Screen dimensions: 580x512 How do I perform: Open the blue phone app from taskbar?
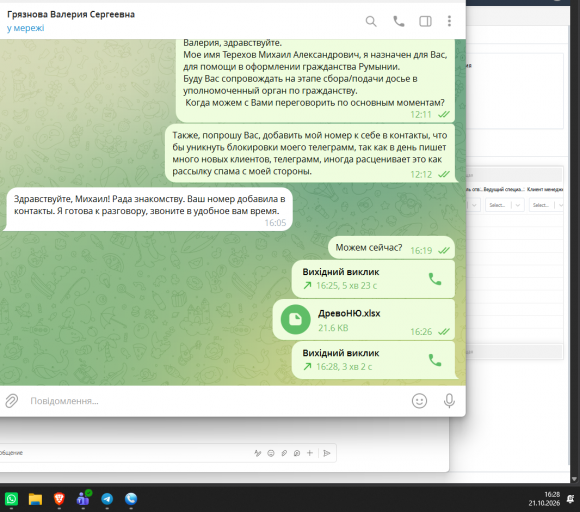131,499
